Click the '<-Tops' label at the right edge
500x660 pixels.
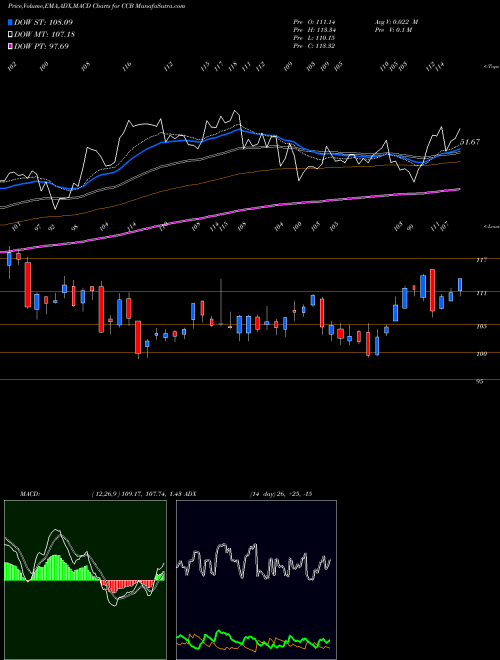(491, 67)
